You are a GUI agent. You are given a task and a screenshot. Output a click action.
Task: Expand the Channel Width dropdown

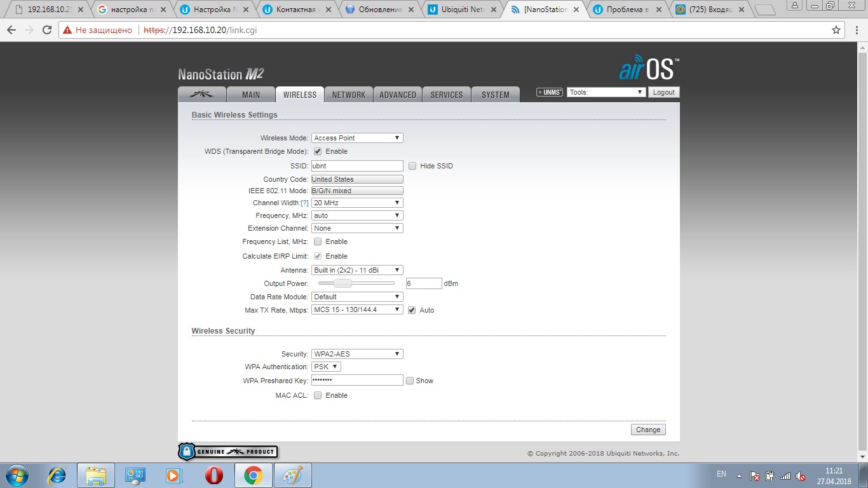(x=357, y=203)
